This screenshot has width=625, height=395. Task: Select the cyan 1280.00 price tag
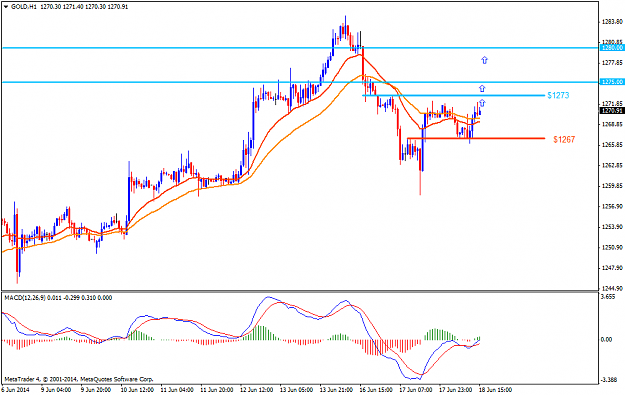coord(612,48)
